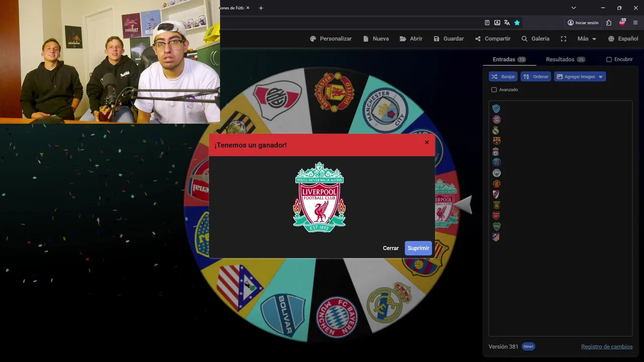Click the Manchester United slice on the wheel

[334, 92]
